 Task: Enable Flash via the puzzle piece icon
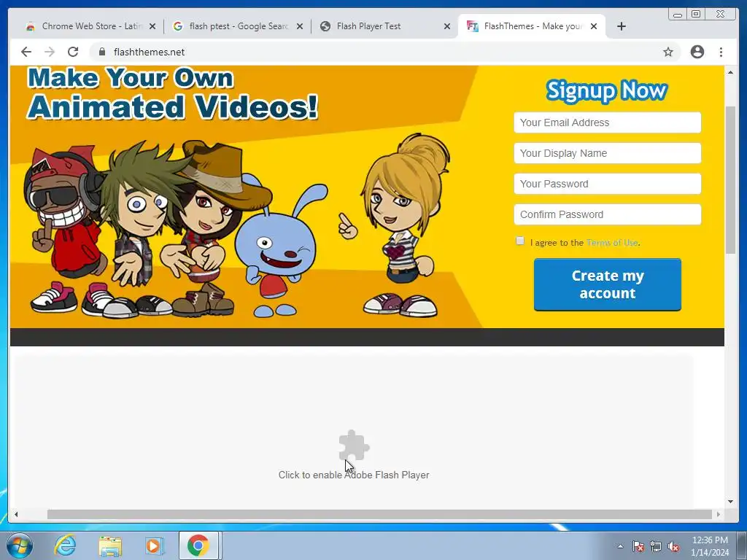[x=354, y=446]
